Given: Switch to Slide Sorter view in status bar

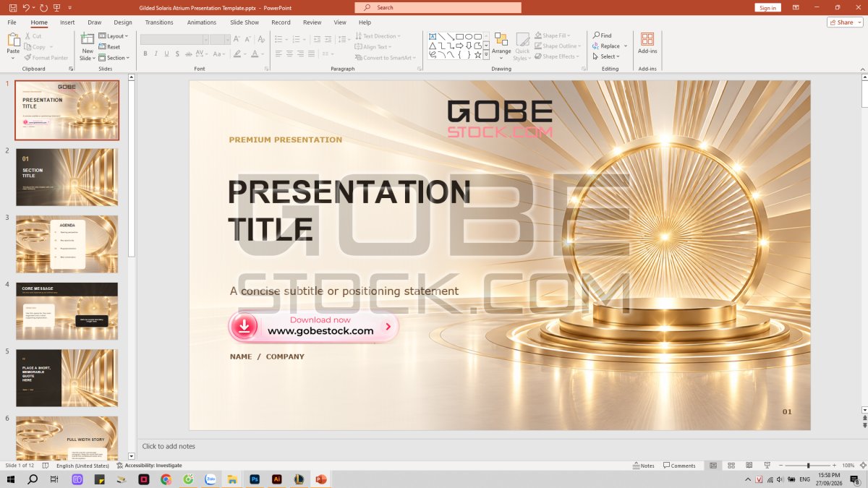Looking at the screenshot, I should pos(731,466).
